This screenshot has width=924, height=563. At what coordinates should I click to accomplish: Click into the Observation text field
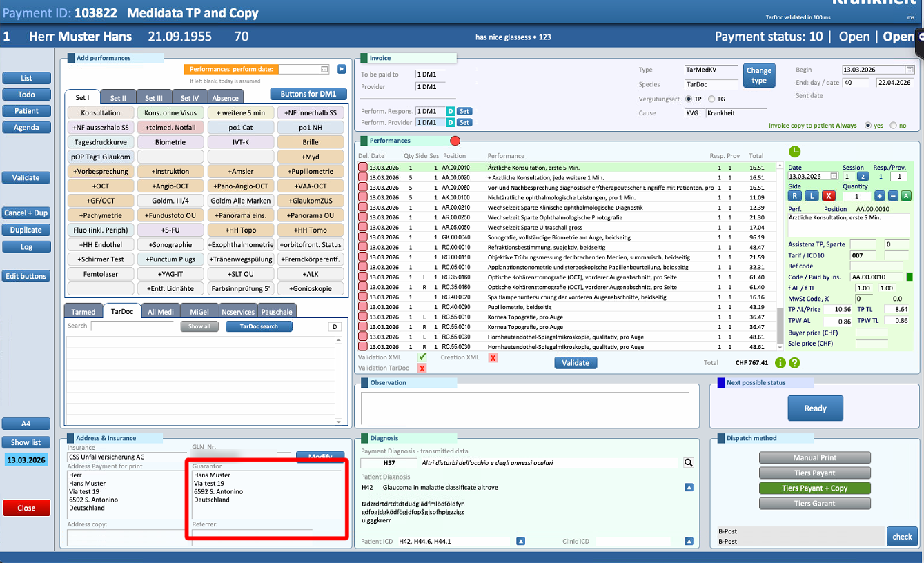click(x=524, y=407)
